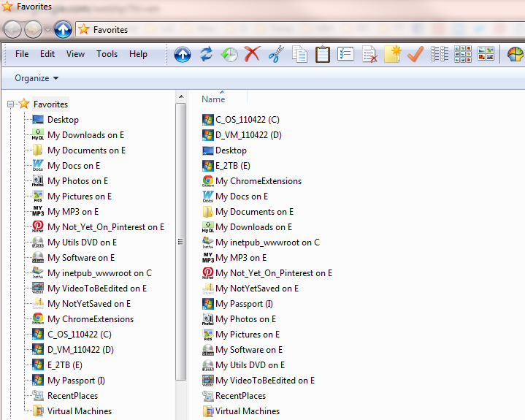Click the Forward navigation arrow
The width and height of the screenshot is (525, 420).
pos(33,30)
